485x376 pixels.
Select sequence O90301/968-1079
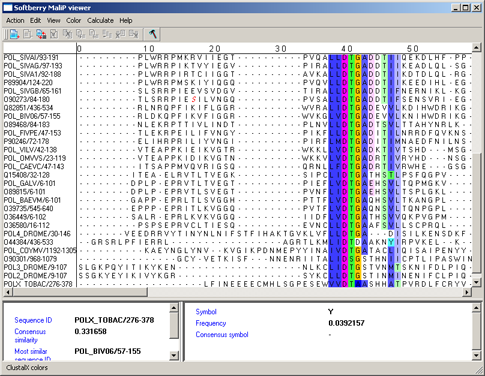click(30, 259)
